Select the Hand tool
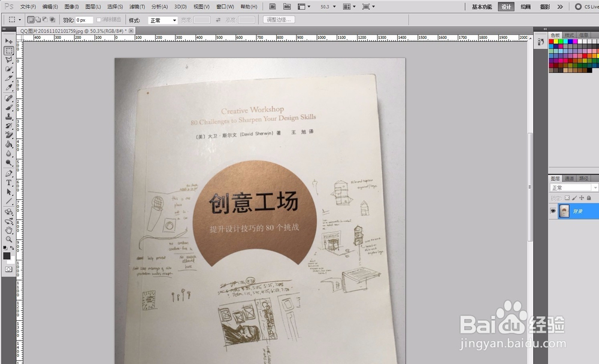The height and width of the screenshot is (364, 599). (x=8, y=230)
